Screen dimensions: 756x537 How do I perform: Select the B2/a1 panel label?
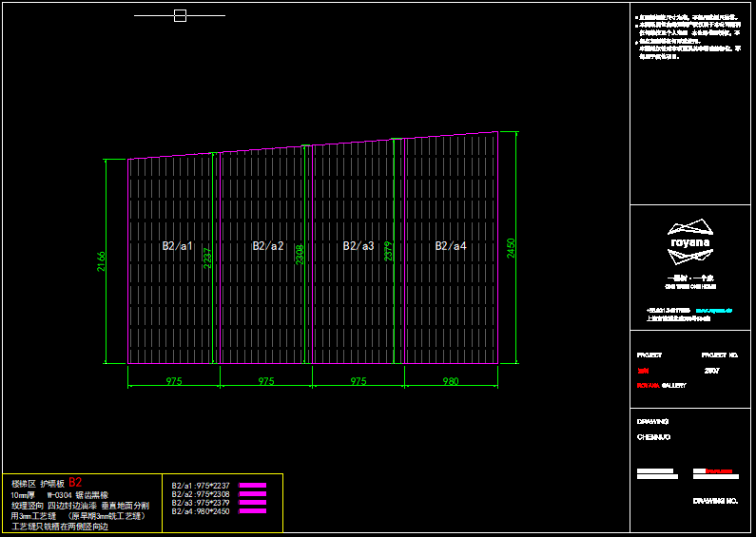pyautogui.click(x=177, y=246)
